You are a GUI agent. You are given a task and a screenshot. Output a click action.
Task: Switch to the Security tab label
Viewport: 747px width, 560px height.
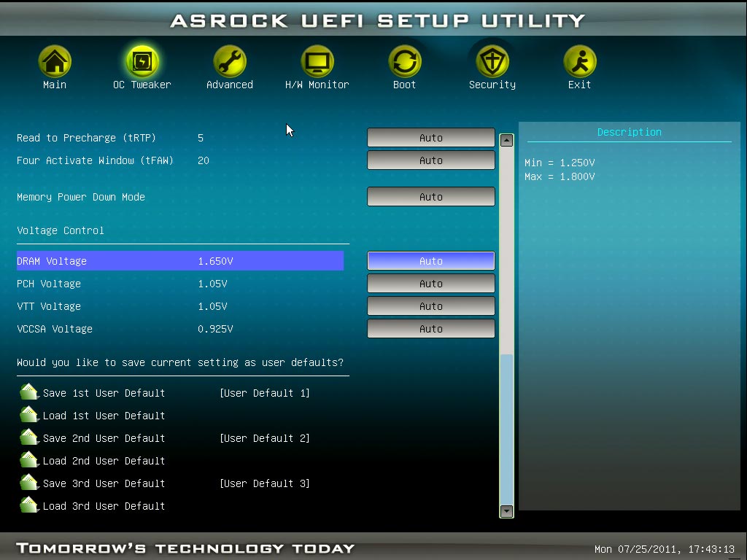492,85
